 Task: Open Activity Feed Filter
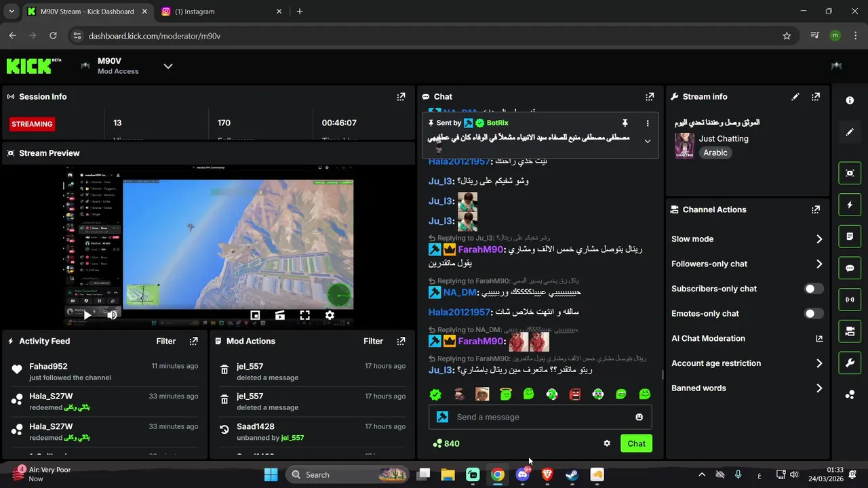point(166,342)
